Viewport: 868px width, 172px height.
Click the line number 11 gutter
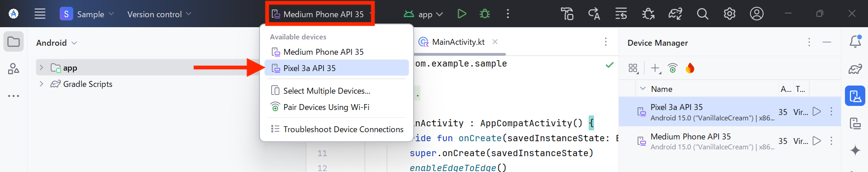point(322,153)
